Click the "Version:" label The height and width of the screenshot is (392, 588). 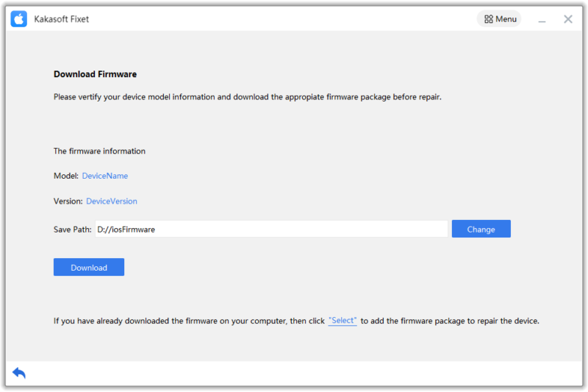point(68,201)
